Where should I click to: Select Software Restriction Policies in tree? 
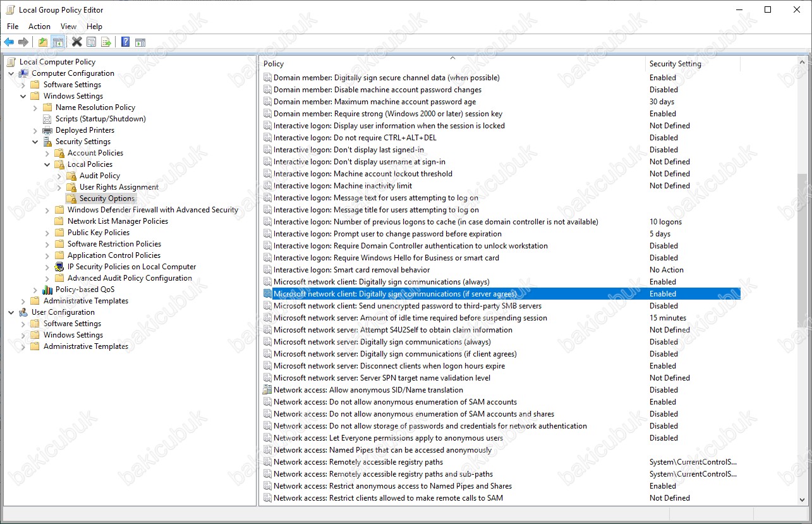[114, 244]
